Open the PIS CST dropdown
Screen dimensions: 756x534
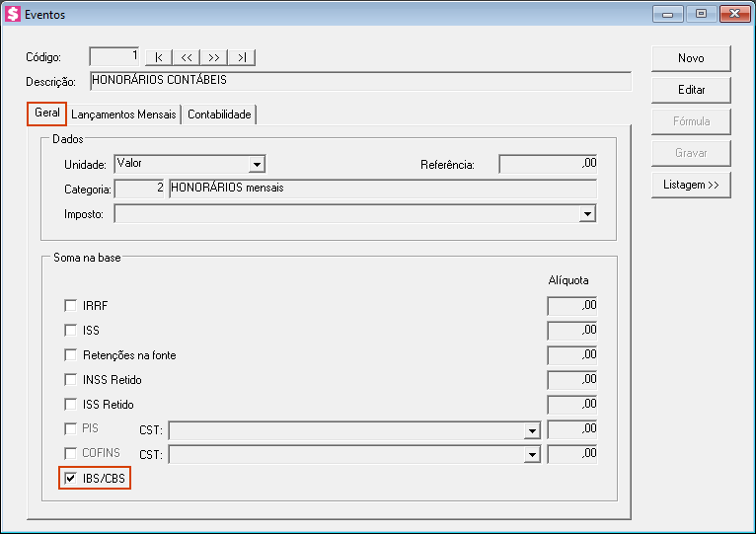click(532, 430)
